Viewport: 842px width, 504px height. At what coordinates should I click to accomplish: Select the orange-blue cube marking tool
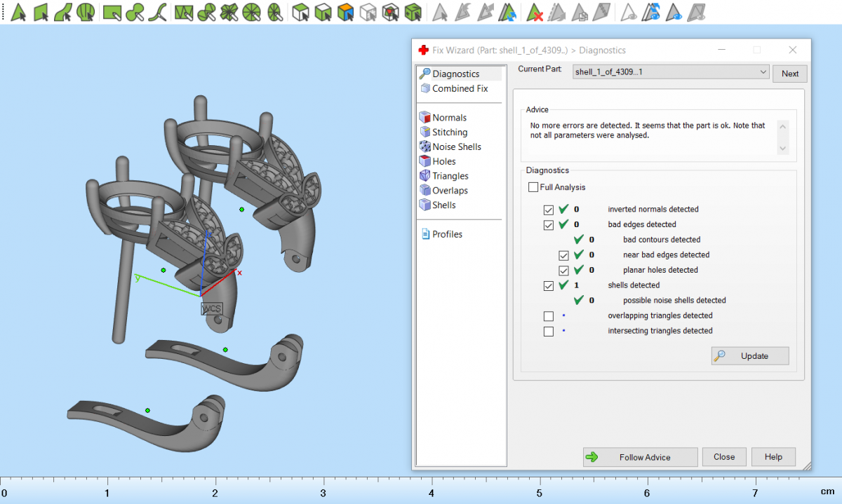(x=345, y=12)
